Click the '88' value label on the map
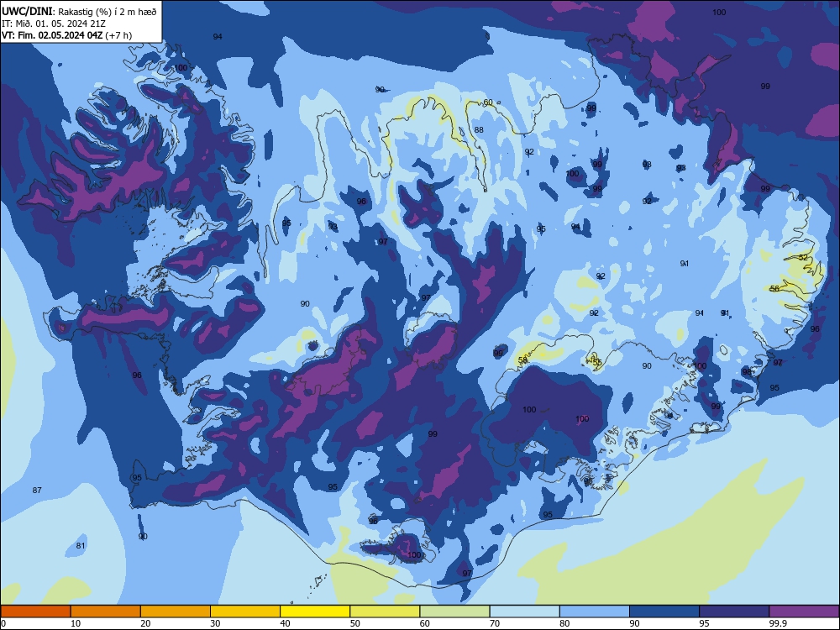Viewport: 840px width, 630px height. click(x=479, y=129)
